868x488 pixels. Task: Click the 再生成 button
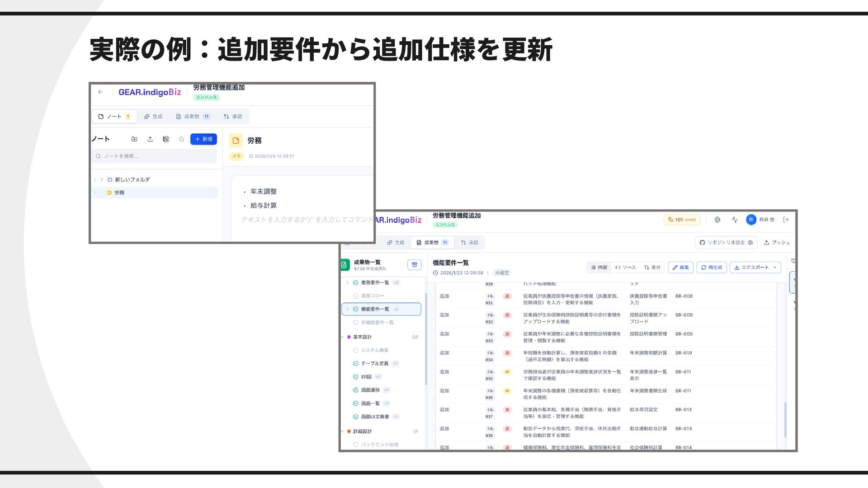[712, 267]
